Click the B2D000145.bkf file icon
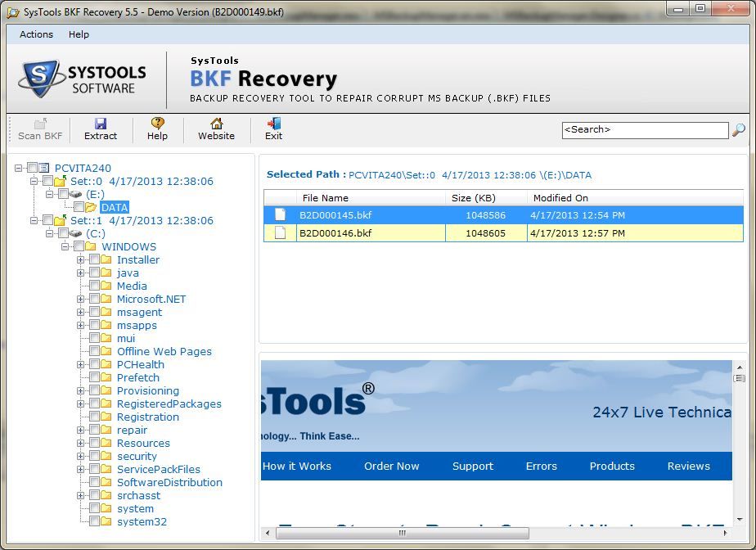This screenshot has height=550, width=756. point(281,215)
